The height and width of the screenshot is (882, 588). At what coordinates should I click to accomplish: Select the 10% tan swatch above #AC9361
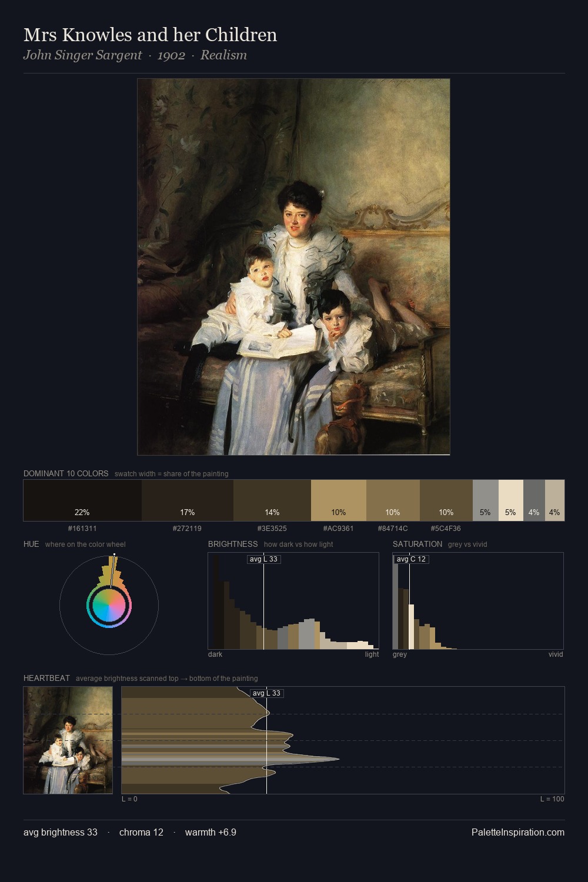click(339, 500)
